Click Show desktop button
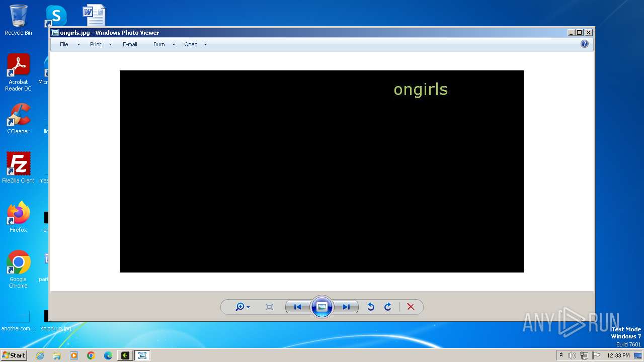 pos(638,355)
